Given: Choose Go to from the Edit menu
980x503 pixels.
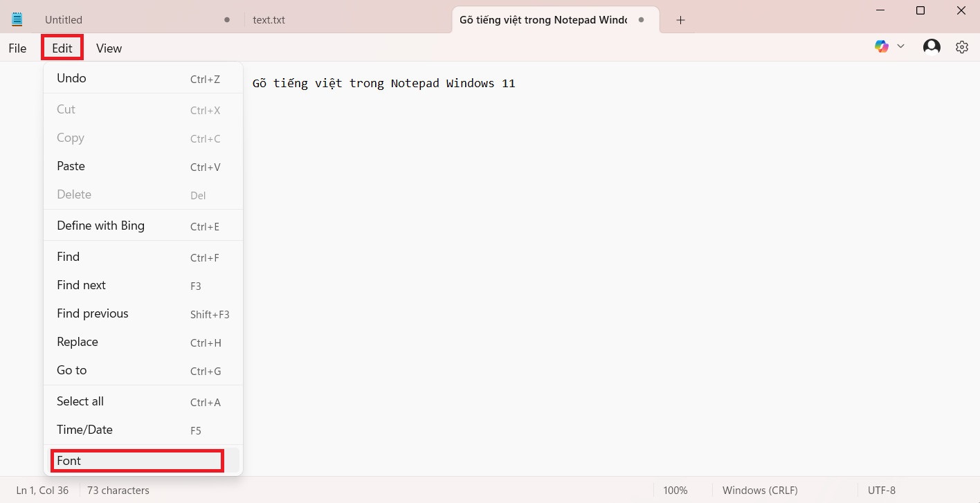Looking at the screenshot, I should 143,370.
